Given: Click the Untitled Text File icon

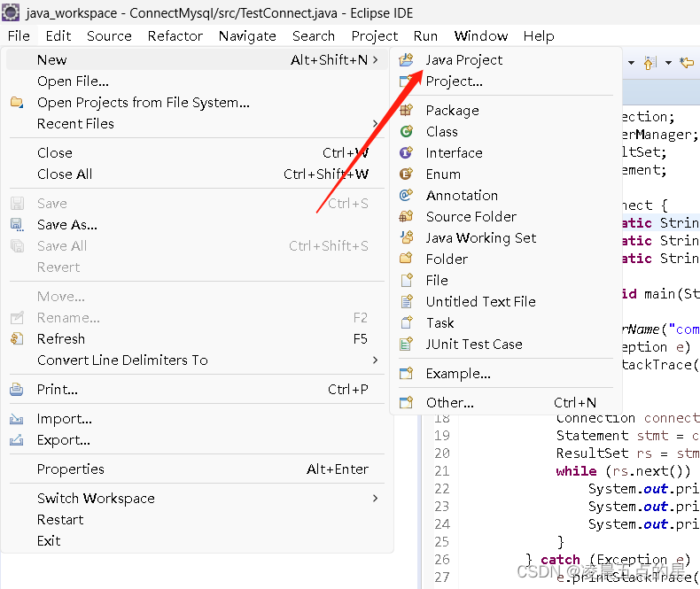Looking at the screenshot, I should click(406, 301).
